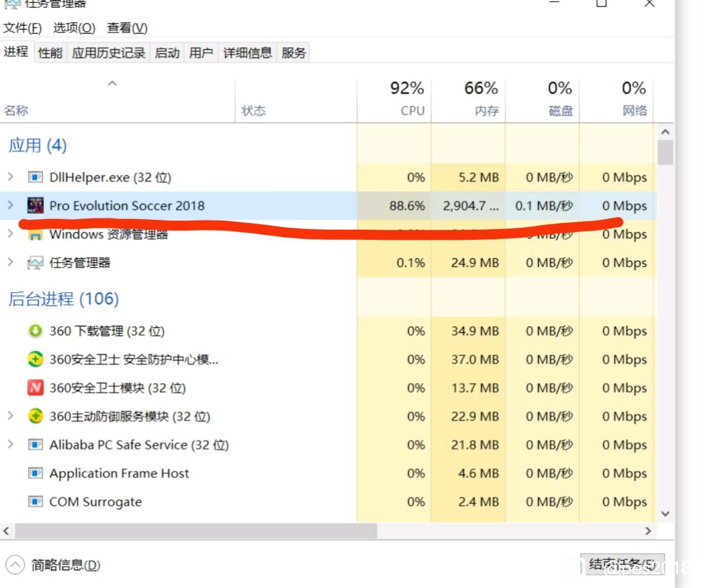Expand the DllHelper.exe process group

(10, 177)
